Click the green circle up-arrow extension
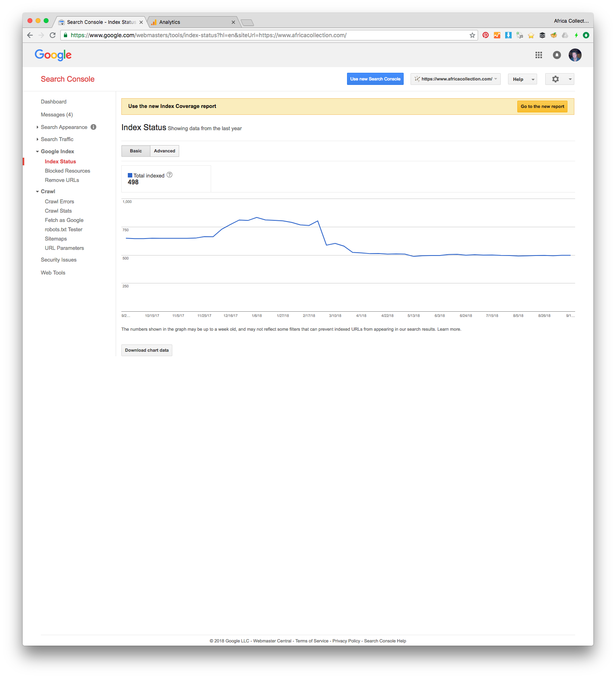Viewport: 616px width, 678px height. pos(586,35)
